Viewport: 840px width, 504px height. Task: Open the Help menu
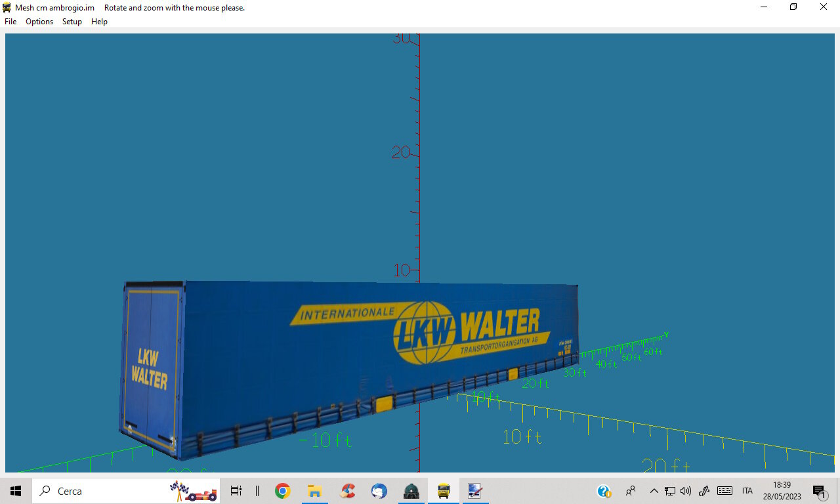tap(99, 22)
